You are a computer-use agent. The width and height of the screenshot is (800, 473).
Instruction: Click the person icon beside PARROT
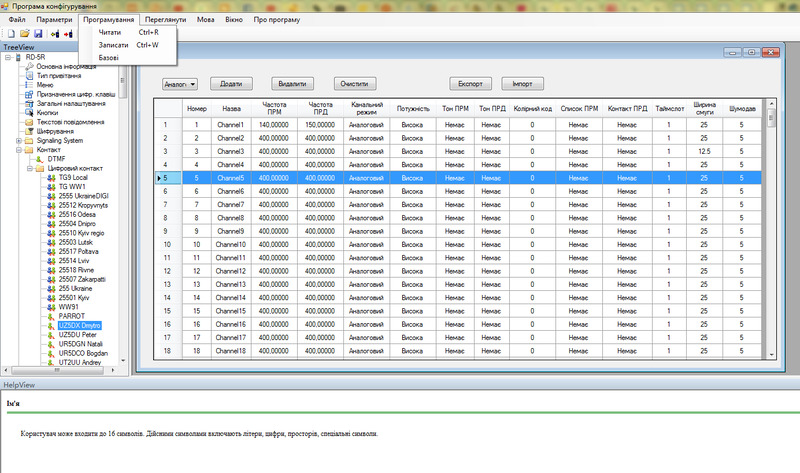pyautogui.click(x=51, y=316)
